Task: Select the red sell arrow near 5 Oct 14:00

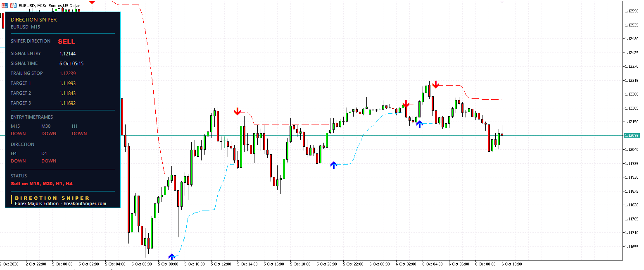Action: (x=238, y=111)
